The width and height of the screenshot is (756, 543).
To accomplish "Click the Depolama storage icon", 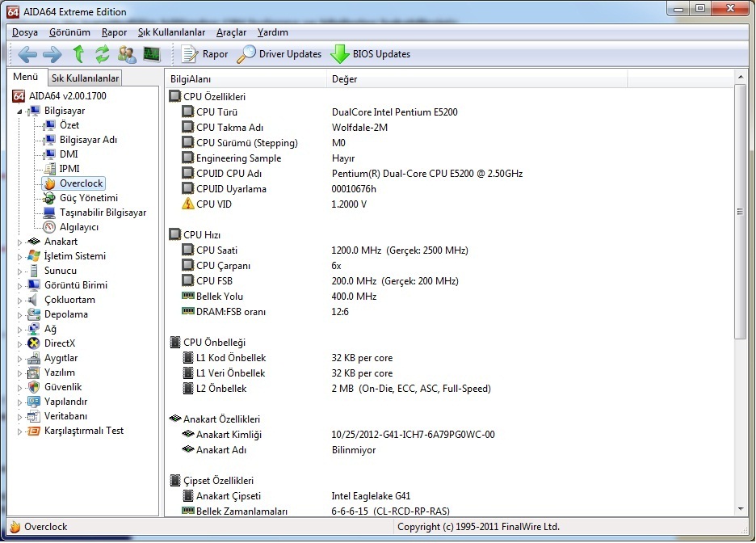I will coord(34,314).
